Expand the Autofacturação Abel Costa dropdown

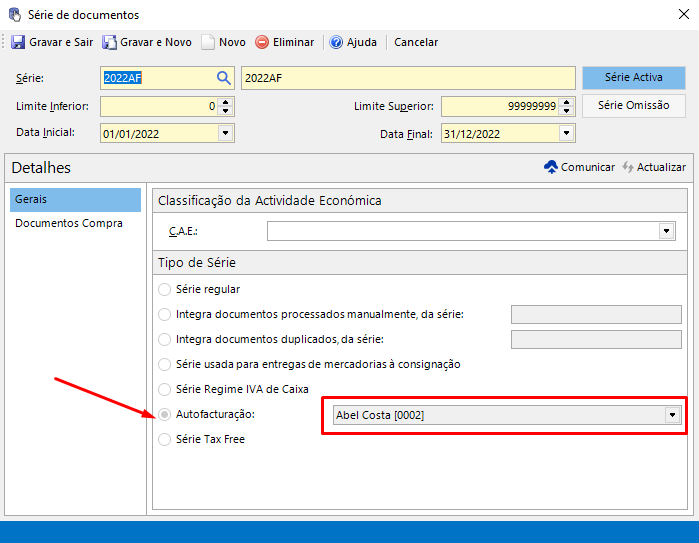[672, 415]
